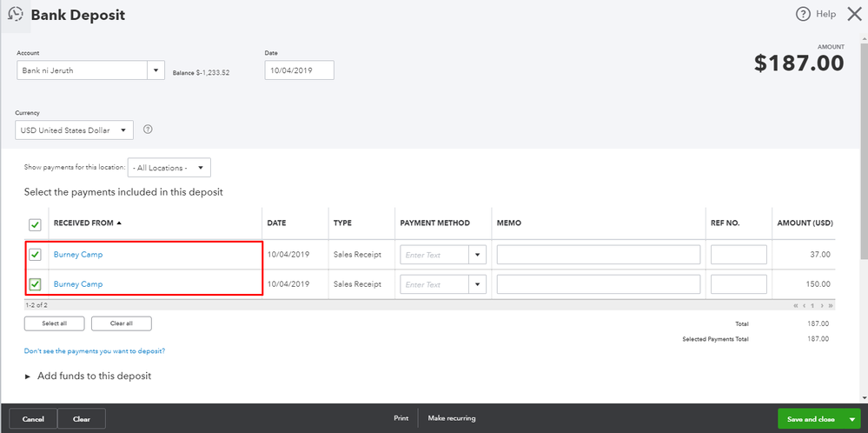Click Ref No. field in 37.00 row

coord(739,255)
